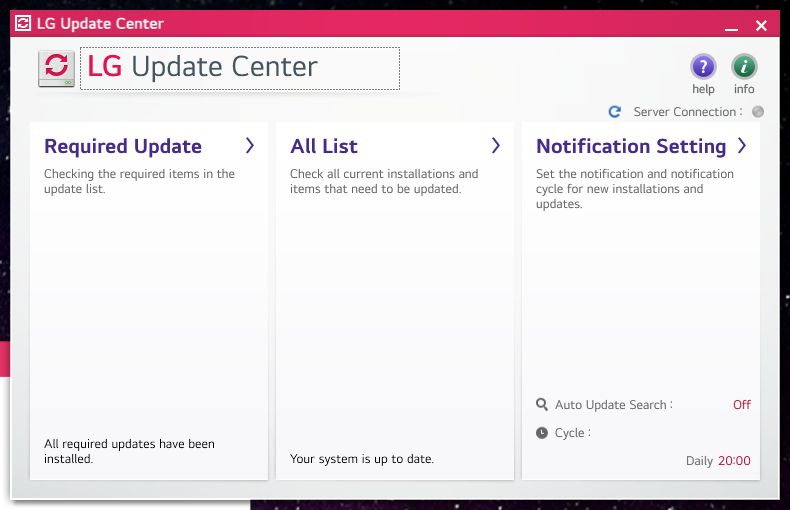Expand the Required Update chevron
The width and height of the screenshot is (790, 510).
[249, 146]
